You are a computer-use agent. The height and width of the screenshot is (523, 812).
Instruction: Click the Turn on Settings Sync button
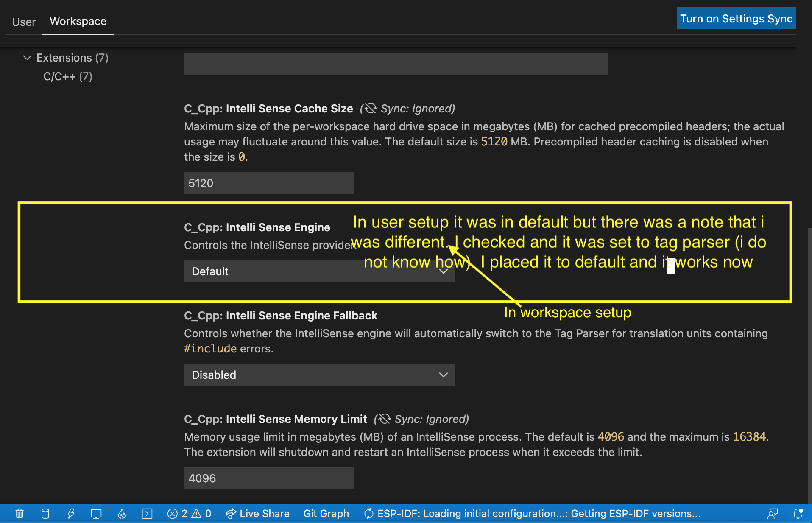click(736, 18)
